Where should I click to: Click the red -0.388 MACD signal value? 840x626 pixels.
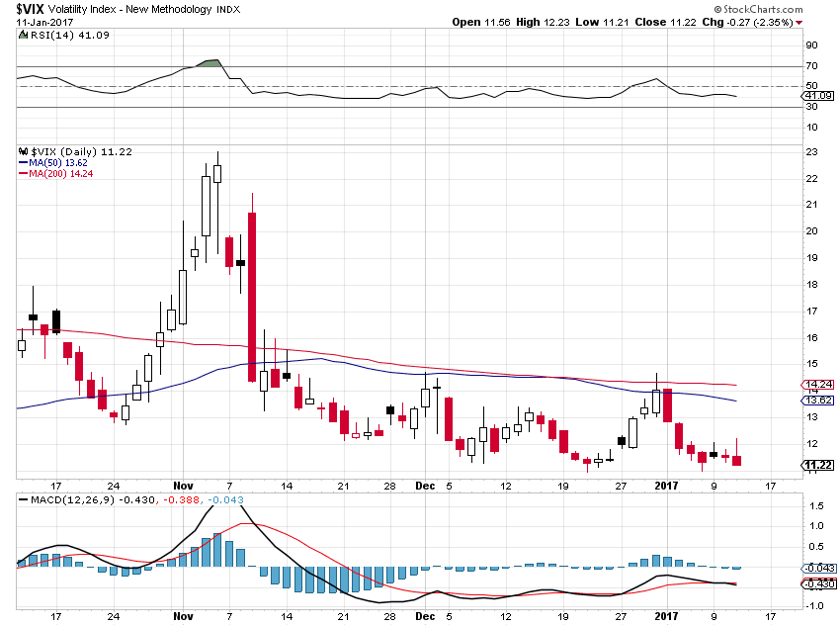181,500
